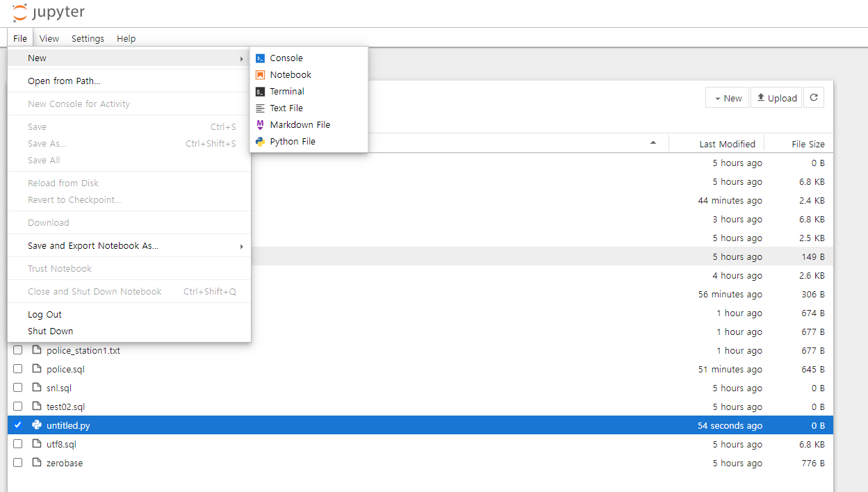
Task: Select Shut Down from File menu
Action: pyautogui.click(x=129, y=331)
